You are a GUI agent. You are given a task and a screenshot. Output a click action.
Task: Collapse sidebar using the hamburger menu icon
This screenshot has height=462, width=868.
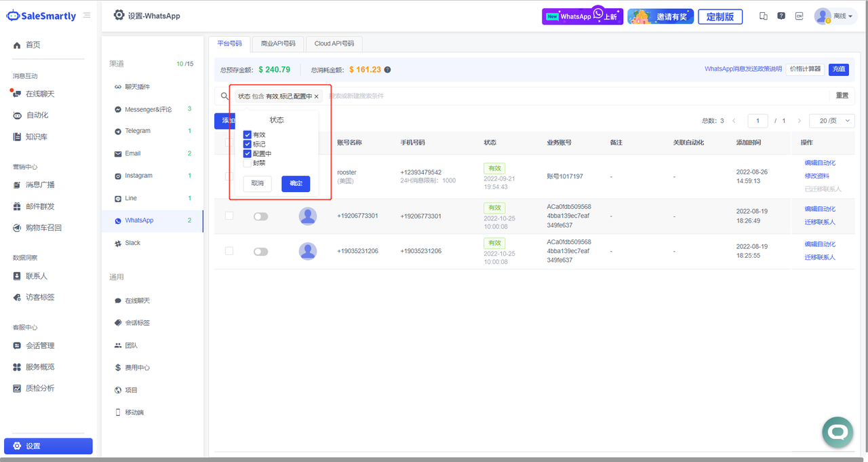click(x=87, y=16)
